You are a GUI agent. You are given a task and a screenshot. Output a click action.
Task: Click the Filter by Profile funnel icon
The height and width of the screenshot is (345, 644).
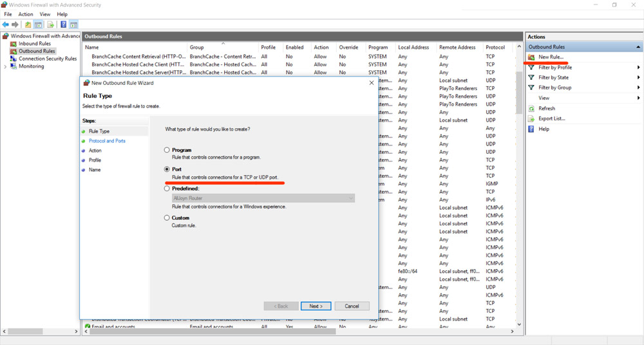531,68
